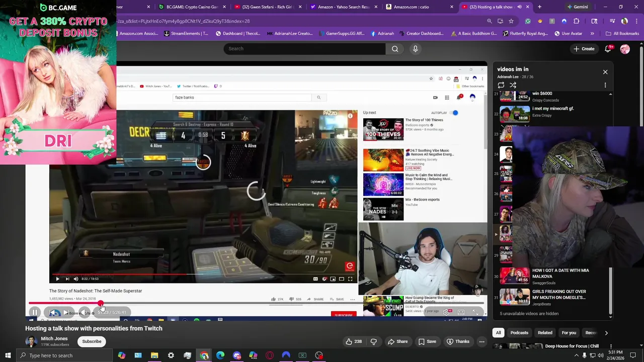Open Mitch Jones channel name link
This screenshot has width=644, height=362.
tap(54, 338)
